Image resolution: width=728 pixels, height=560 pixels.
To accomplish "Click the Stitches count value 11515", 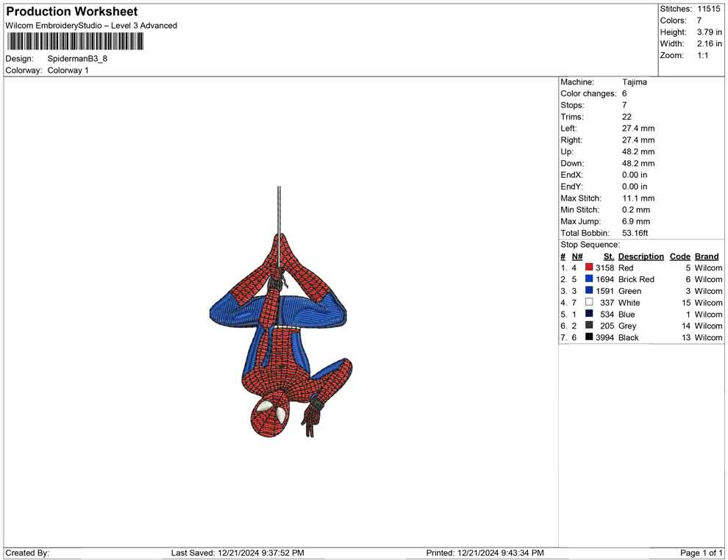I will 708,9.
